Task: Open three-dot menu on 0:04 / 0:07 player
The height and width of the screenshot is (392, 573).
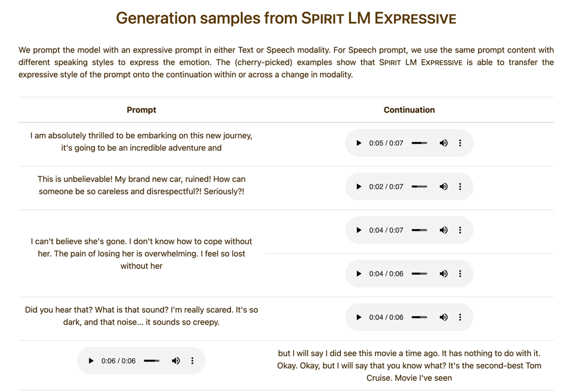Action: pos(460,230)
